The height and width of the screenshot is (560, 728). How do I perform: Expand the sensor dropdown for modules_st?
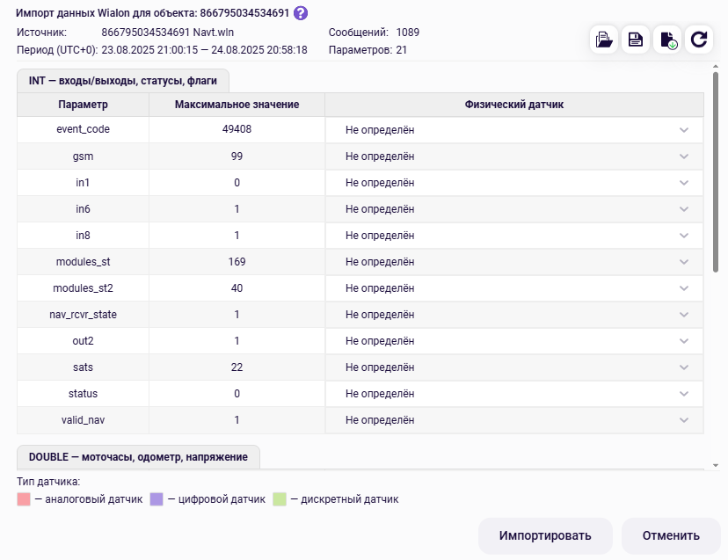(x=513, y=262)
